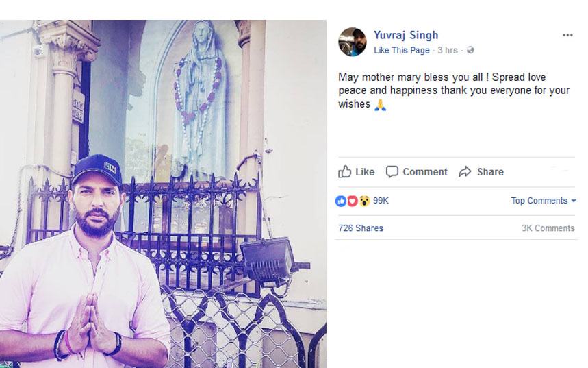Click Yuvraj Singh's profile picture thumbnail

tap(353, 42)
